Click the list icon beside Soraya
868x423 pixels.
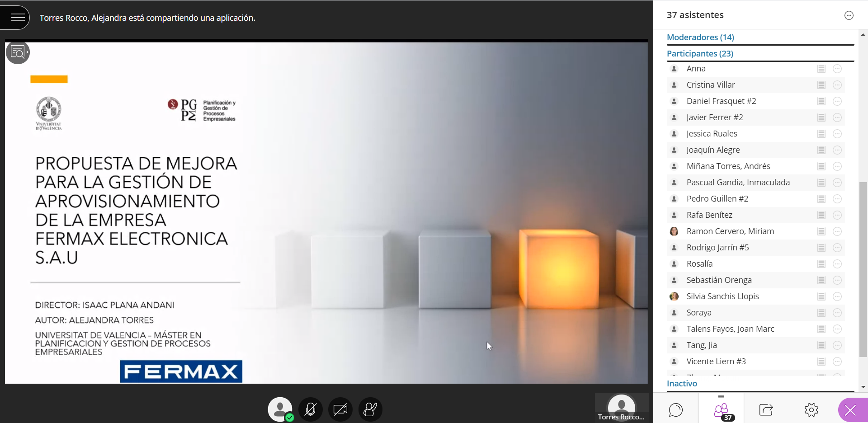click(x=821, y=313)
